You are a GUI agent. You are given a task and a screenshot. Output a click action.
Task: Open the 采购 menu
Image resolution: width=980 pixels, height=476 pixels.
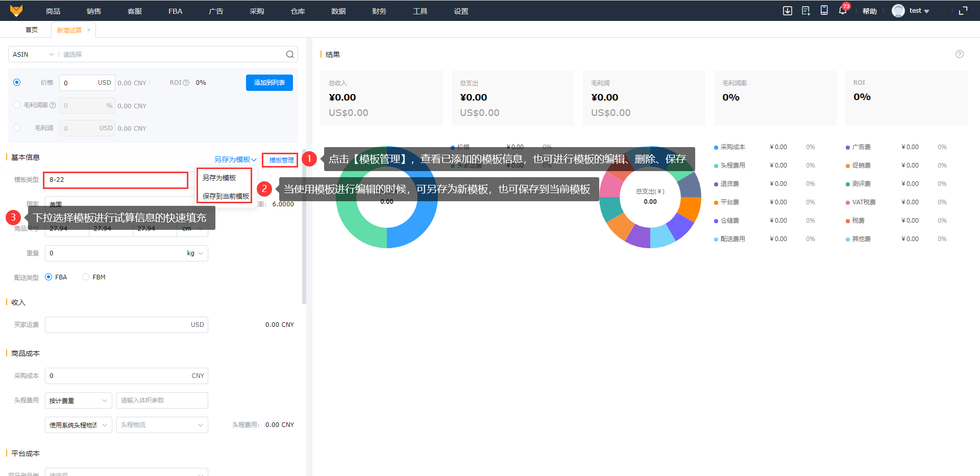pyautogui.click(x=257, y=11)
